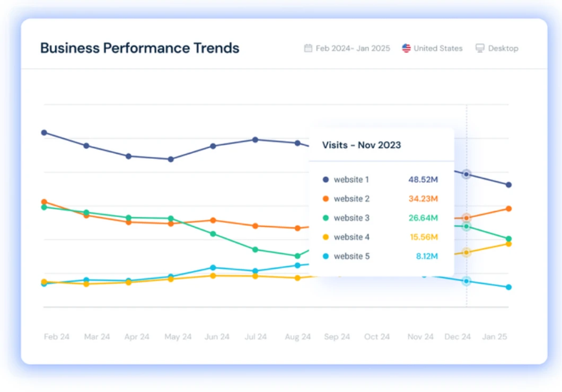Click the Dec 24 axis label
562x392 pixels.
tap(458, 336)
